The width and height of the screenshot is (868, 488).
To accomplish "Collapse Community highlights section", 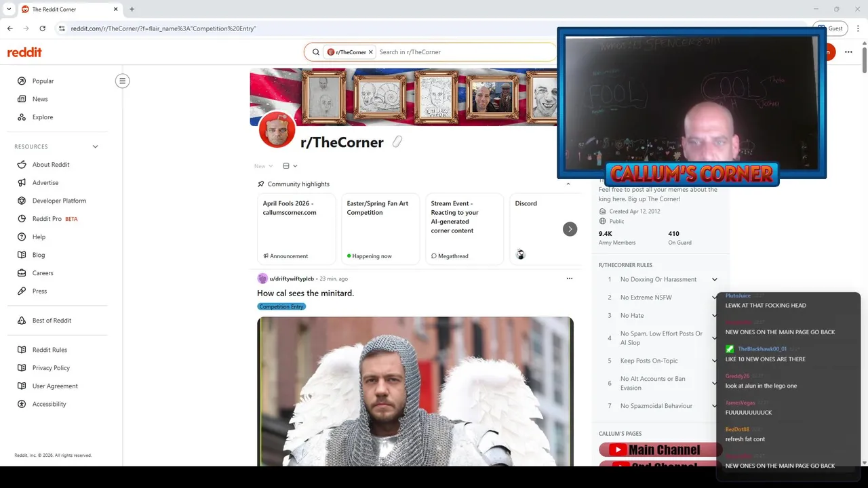I will click(x=568, y=184).
